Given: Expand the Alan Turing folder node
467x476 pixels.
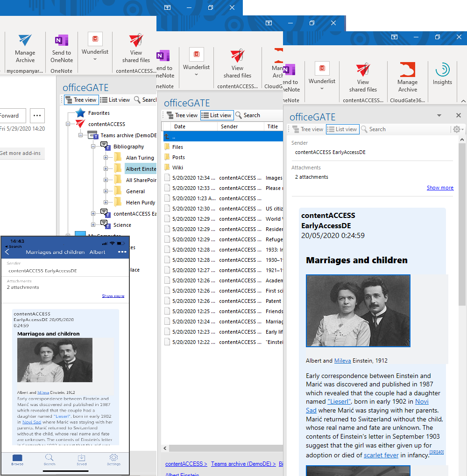Looking at the screenshot, I should pos(106,158).
